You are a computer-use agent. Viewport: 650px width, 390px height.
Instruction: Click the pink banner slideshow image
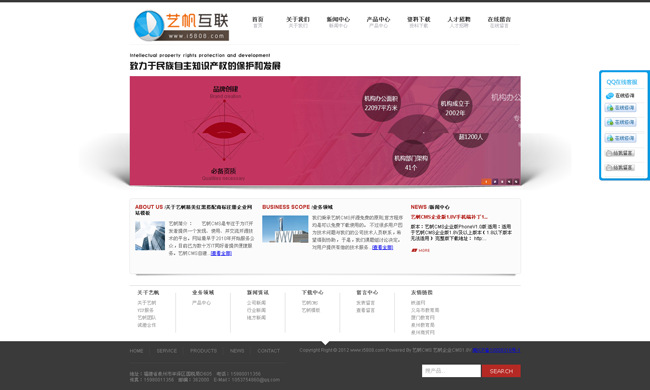coord(325,131)
